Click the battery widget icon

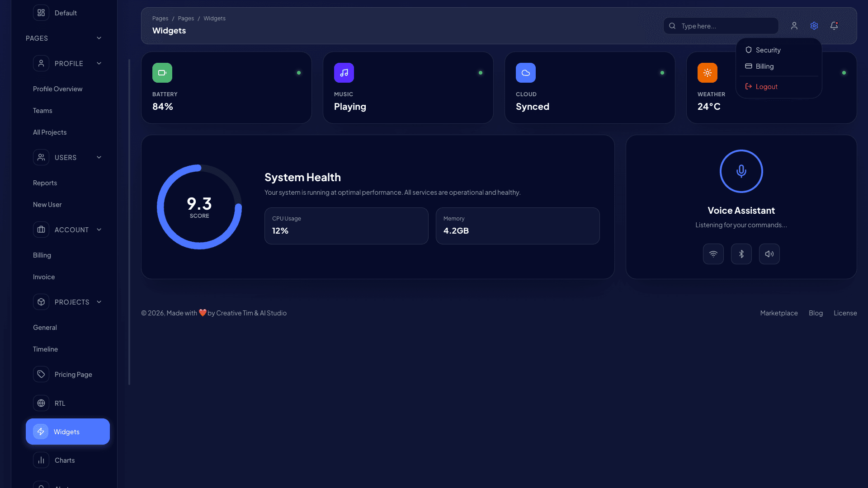tap(162, 72)
